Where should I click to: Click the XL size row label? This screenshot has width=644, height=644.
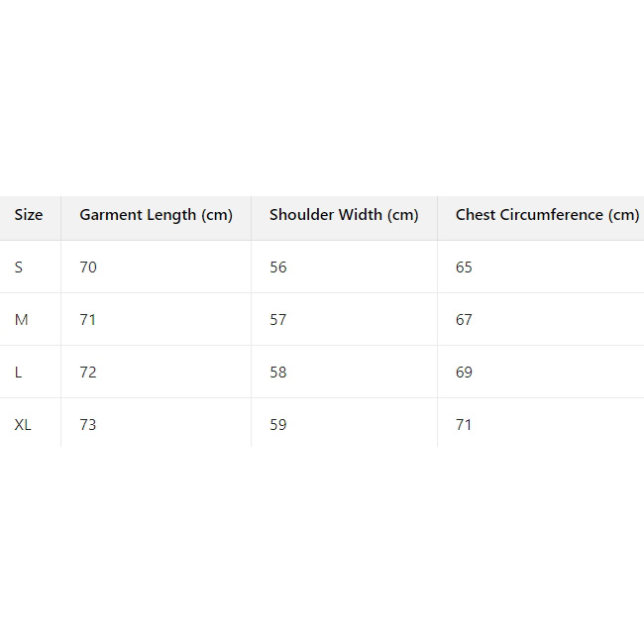coord(24,425)
